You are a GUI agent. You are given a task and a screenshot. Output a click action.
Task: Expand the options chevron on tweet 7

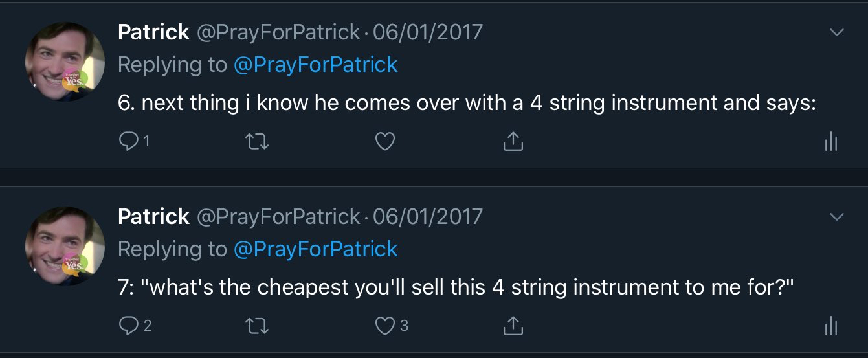point(837,217)
